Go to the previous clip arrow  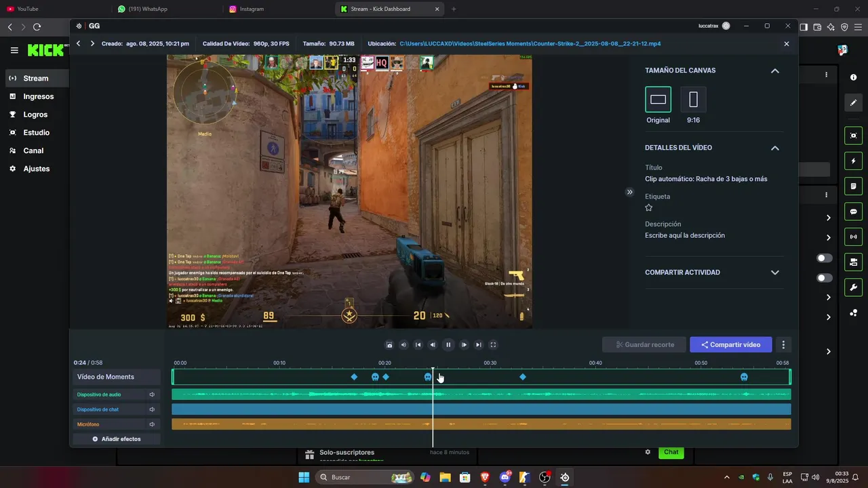pos(79,43)
